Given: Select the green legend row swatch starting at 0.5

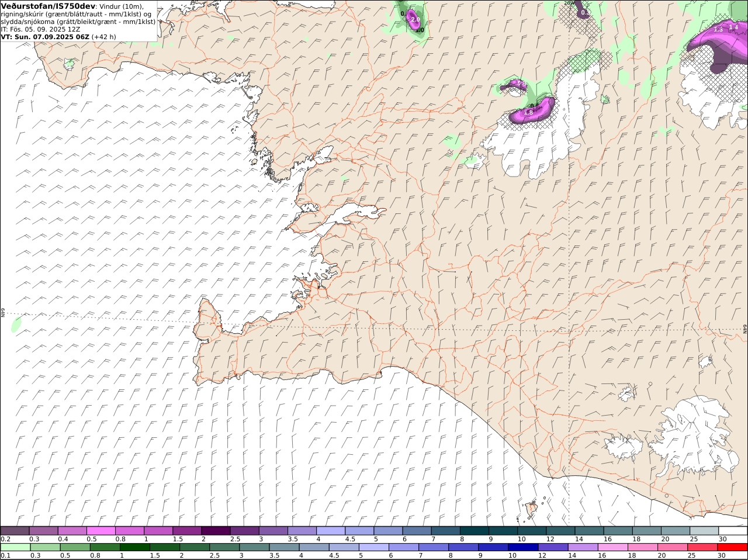Looking at the screenshot, I should coord(75,547).
